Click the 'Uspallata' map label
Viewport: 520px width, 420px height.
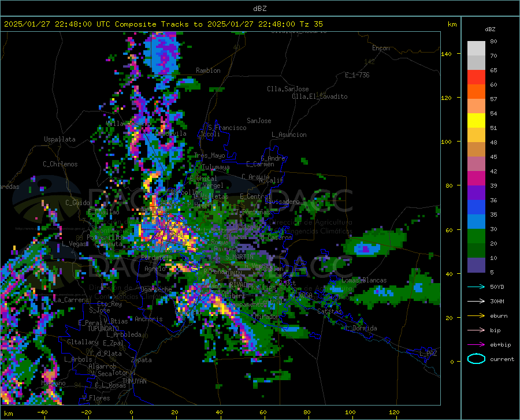[x=60, y=139]
